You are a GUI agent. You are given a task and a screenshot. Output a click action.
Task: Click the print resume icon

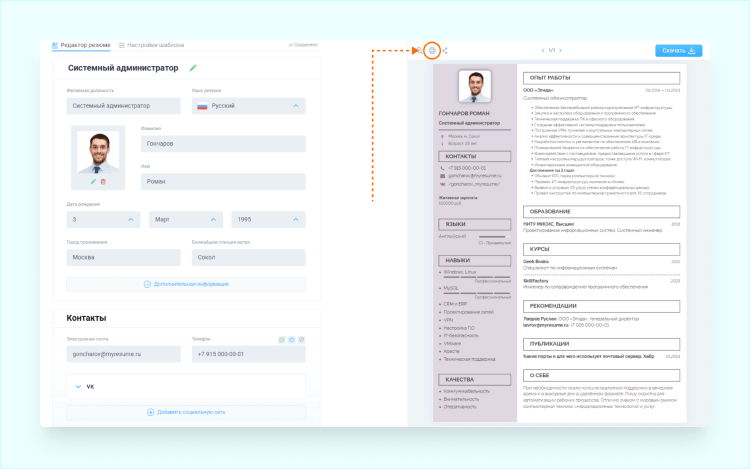[x=432, y=51]
